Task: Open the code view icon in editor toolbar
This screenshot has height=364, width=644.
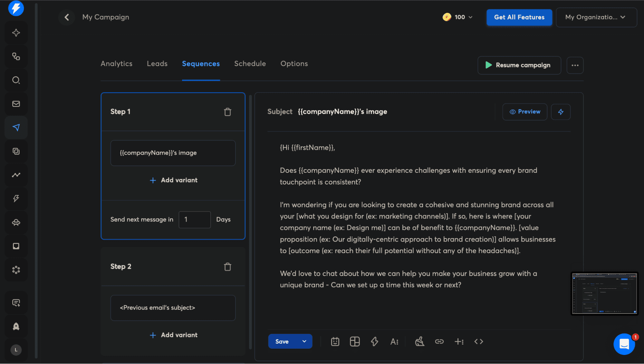Action: pyautogui.click(x=478, y=341)
